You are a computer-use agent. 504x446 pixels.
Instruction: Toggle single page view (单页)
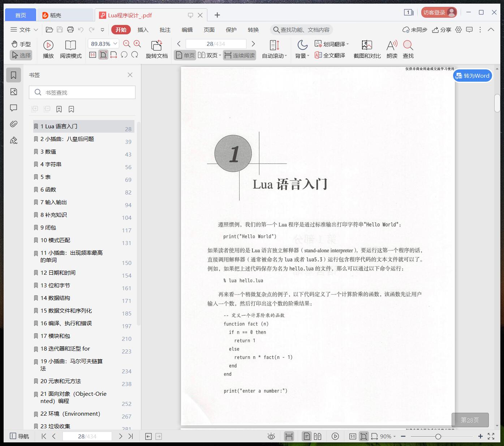[x=185, y=55]
